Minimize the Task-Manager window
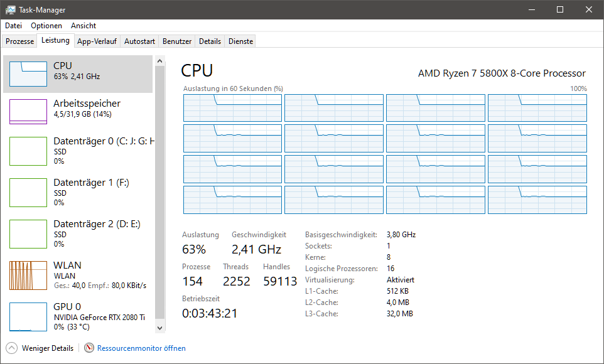This screenshot has width=604, height=364. click(x=532, y=9)
